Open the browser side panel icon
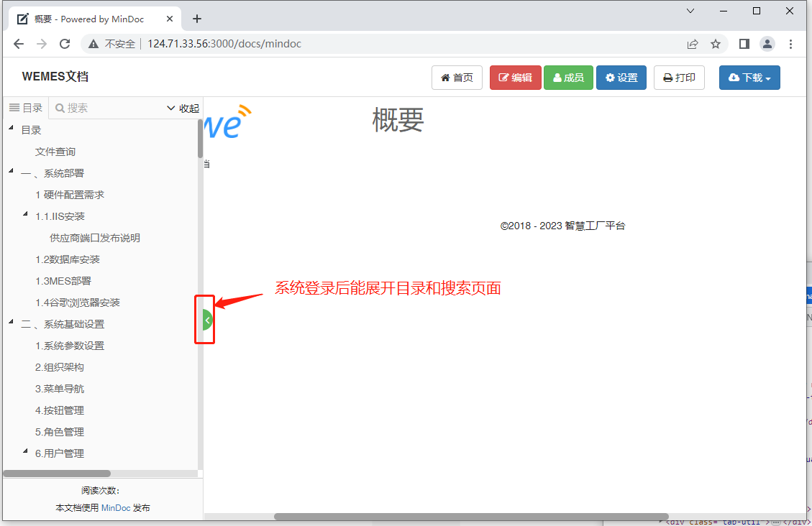This screenshot has height=526, width=812. point(744,44)
